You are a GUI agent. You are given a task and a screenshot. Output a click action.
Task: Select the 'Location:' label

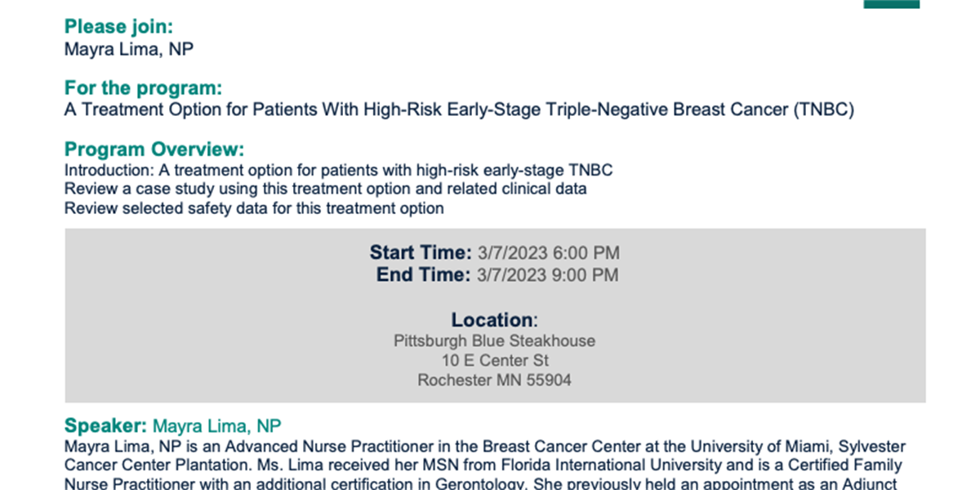(495, 320)
